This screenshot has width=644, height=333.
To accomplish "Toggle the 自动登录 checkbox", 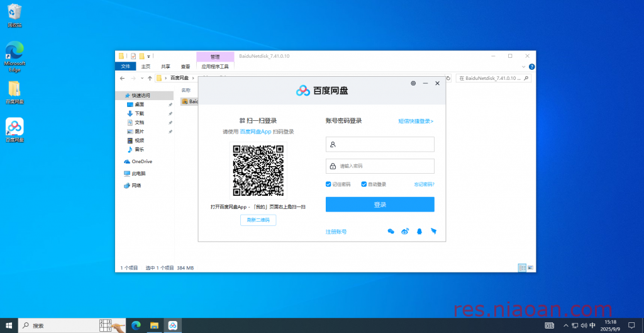I will tap(364, 184).
